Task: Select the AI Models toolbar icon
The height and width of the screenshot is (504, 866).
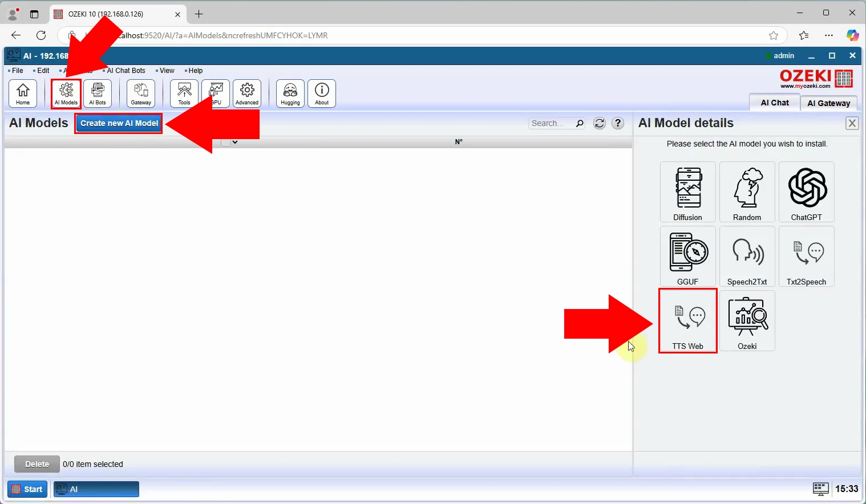Action: [66, 94]
